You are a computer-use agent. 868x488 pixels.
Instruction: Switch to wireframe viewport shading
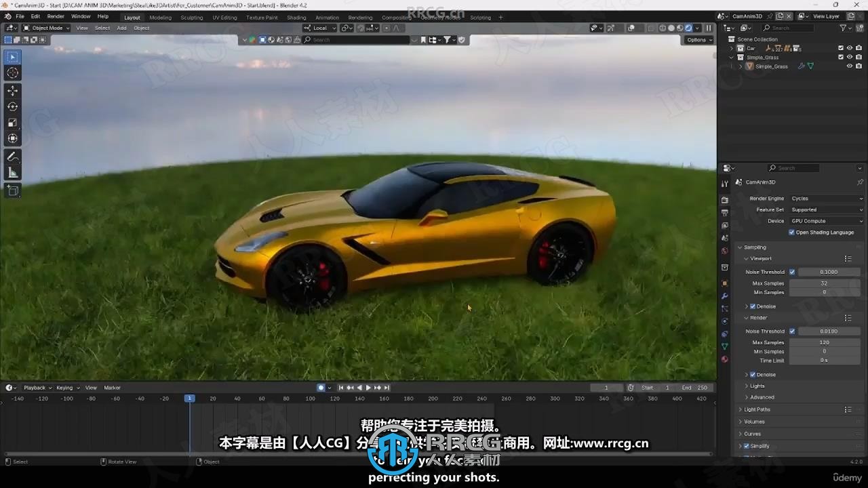coord(663,28)
